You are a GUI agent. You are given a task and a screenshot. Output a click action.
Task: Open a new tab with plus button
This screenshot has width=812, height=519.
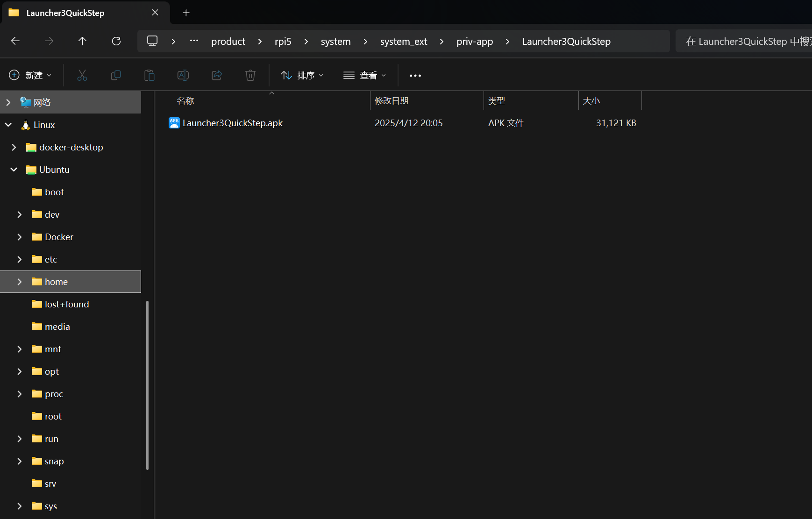(186, 13)
